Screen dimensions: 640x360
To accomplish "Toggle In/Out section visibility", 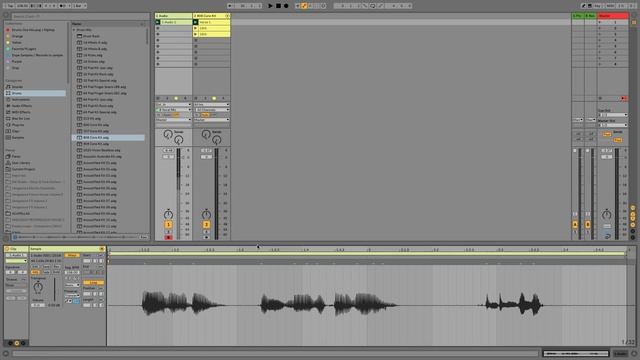I will [x=633, y=208].
